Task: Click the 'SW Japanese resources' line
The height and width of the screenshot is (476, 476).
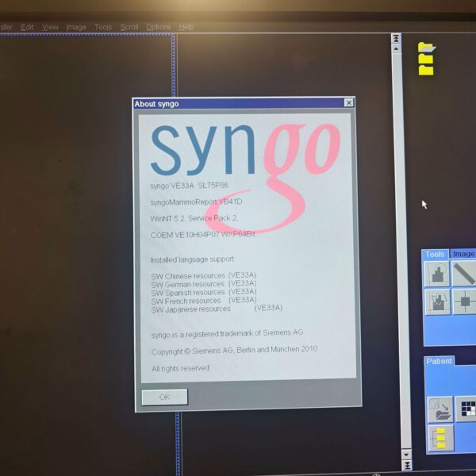Action: (x=217, y=309)
